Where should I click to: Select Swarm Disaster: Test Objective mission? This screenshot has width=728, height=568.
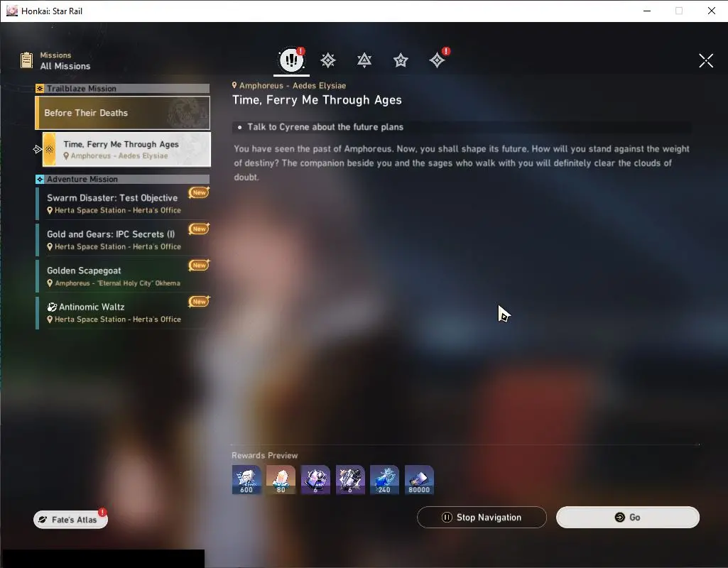point(114,203)
